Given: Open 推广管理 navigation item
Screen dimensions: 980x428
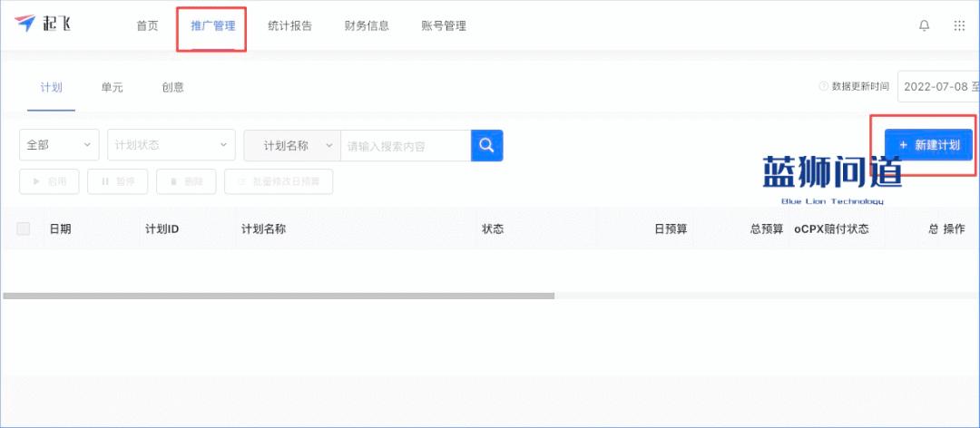Looking at the screenshot, I should [213, 26].
